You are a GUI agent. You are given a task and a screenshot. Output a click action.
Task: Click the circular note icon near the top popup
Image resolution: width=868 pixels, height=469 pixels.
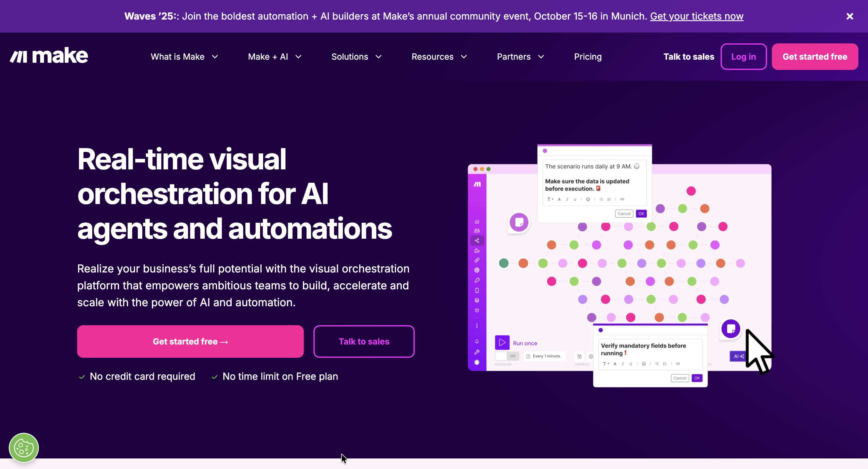coord(519,222)
